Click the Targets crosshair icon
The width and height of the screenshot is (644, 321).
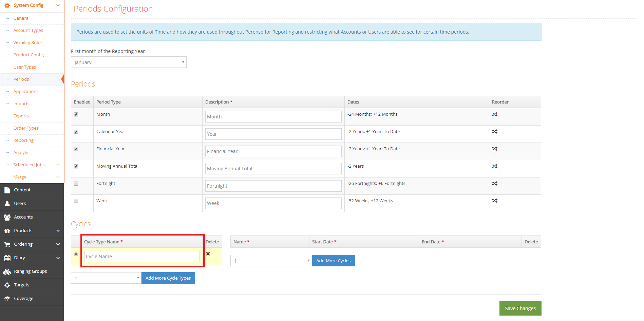tap(7, 285)
